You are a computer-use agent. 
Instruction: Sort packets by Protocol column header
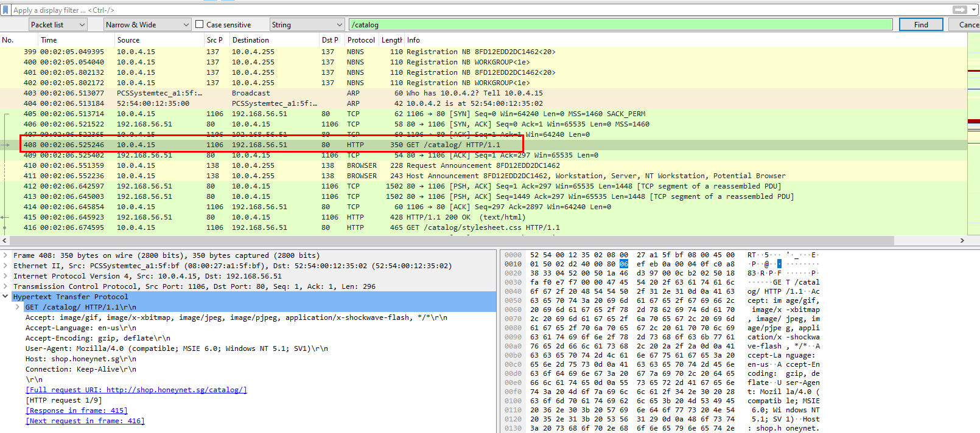click(x=361, y=40)
